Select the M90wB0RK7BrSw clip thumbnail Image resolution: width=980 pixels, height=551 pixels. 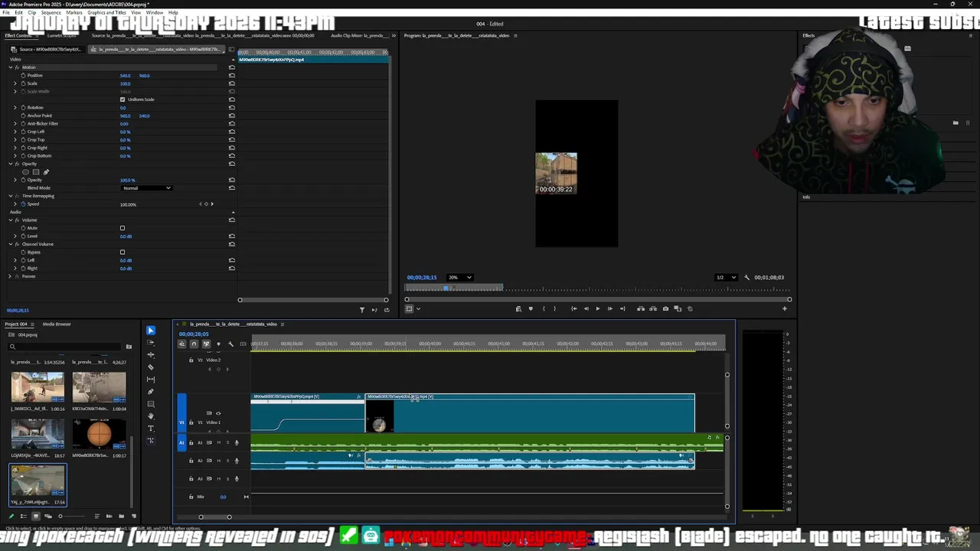tap(99, 434)
